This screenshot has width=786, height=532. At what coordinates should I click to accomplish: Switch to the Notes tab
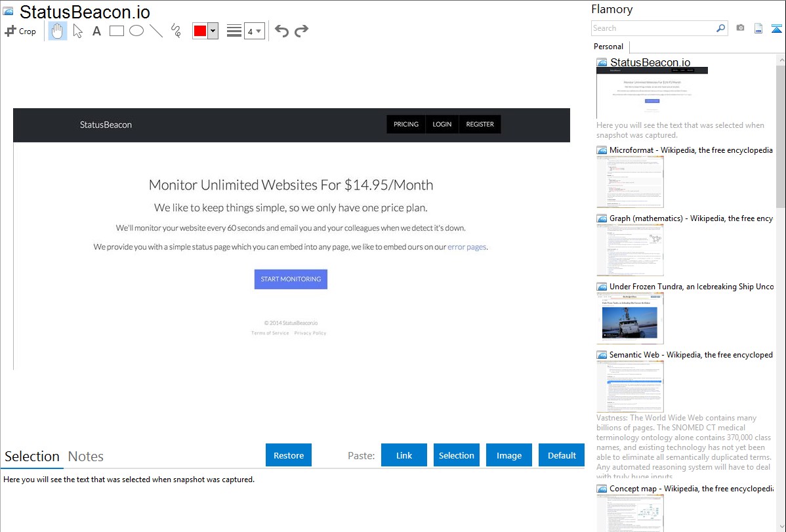click(x=86, y=457)
